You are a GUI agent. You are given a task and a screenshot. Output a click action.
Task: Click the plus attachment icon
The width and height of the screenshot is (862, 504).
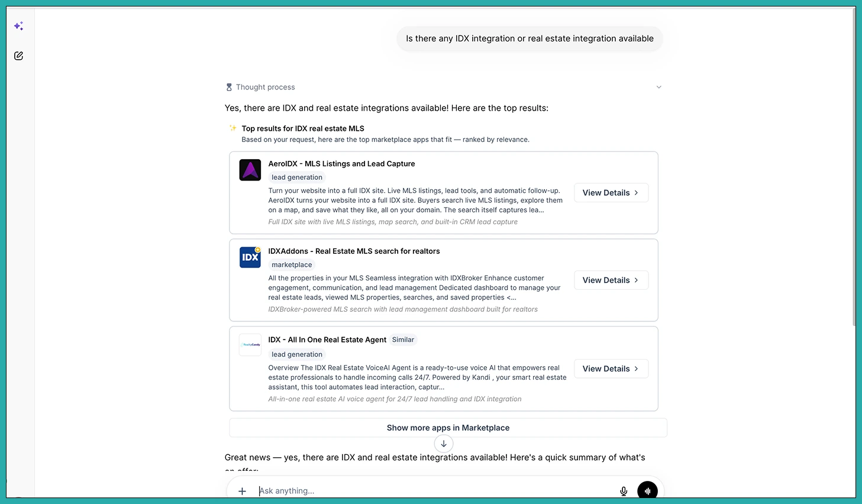coord(242,491)
